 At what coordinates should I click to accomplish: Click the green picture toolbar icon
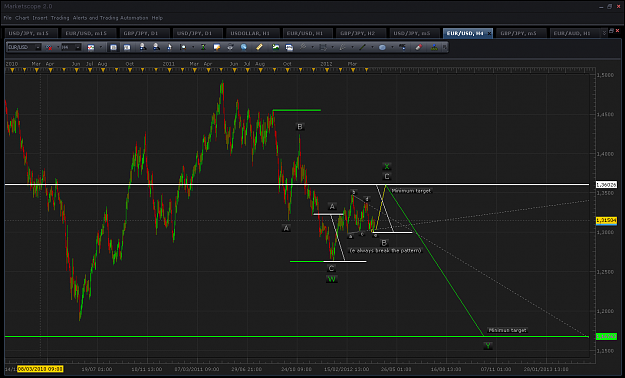276,47
